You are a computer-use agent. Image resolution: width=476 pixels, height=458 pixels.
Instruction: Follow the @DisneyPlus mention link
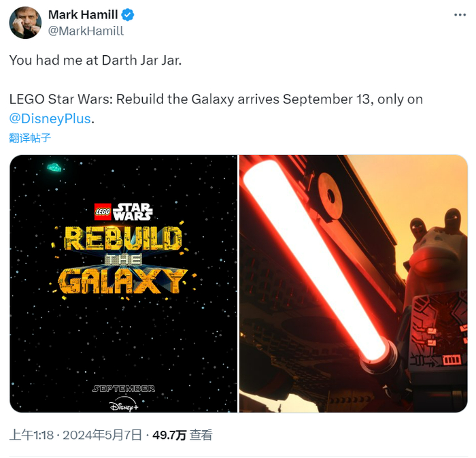point(50,118)
